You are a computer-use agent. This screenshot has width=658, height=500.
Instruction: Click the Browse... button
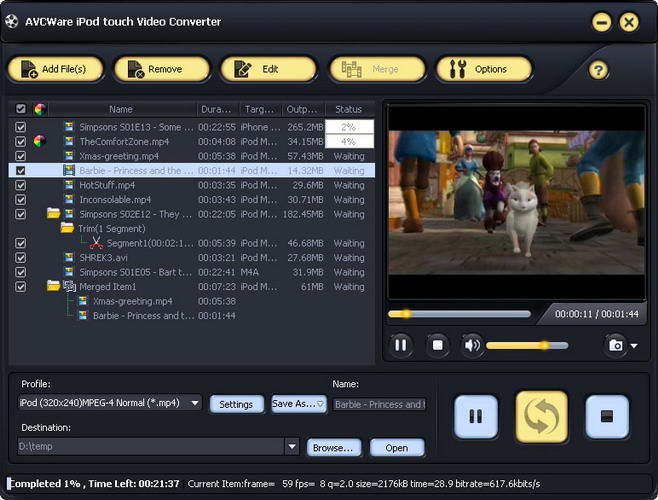334,448
